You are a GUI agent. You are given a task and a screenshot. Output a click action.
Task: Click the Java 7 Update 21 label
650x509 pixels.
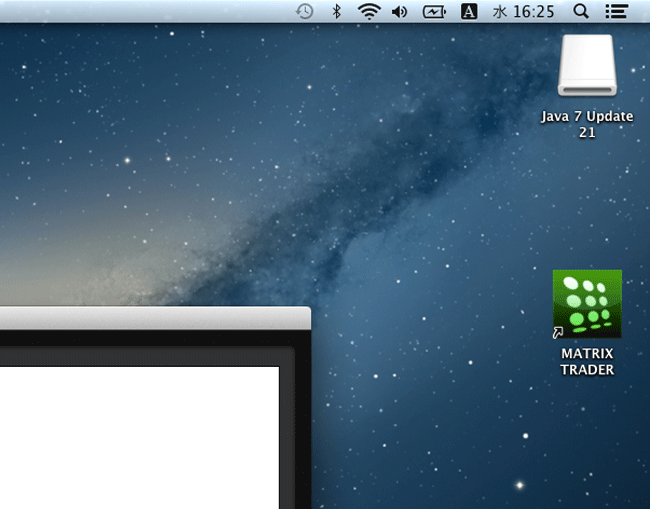click(587, 124)
